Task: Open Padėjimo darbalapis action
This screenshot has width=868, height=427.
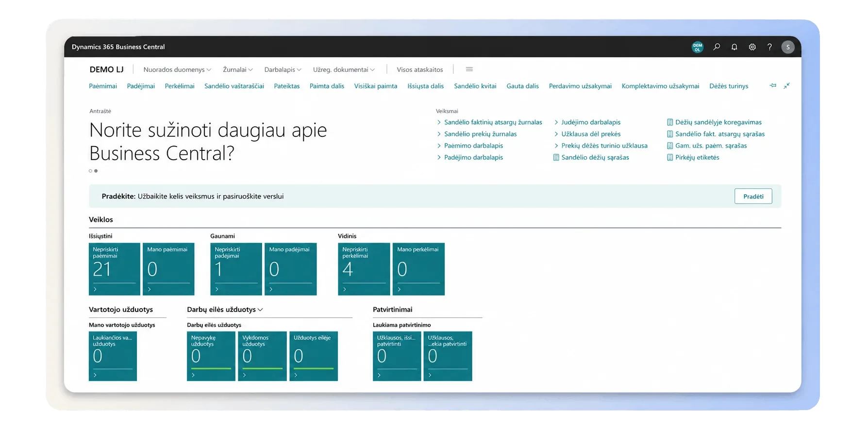Action: (470, 157)
